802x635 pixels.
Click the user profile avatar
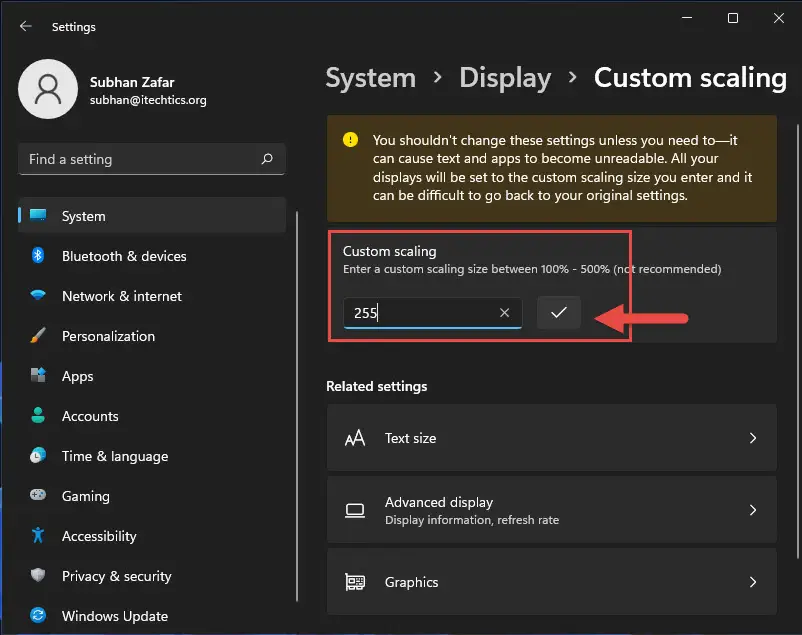click(x=48, y=89)
